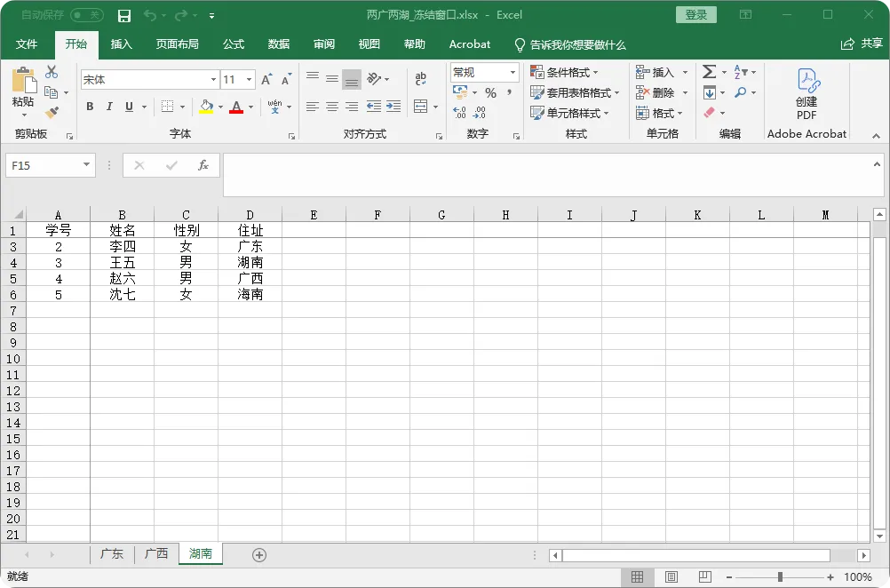Image resolution: width=890 pixels, height=588 pixels.
Task: Click the Borders icon
Action: tap(168, 107)
